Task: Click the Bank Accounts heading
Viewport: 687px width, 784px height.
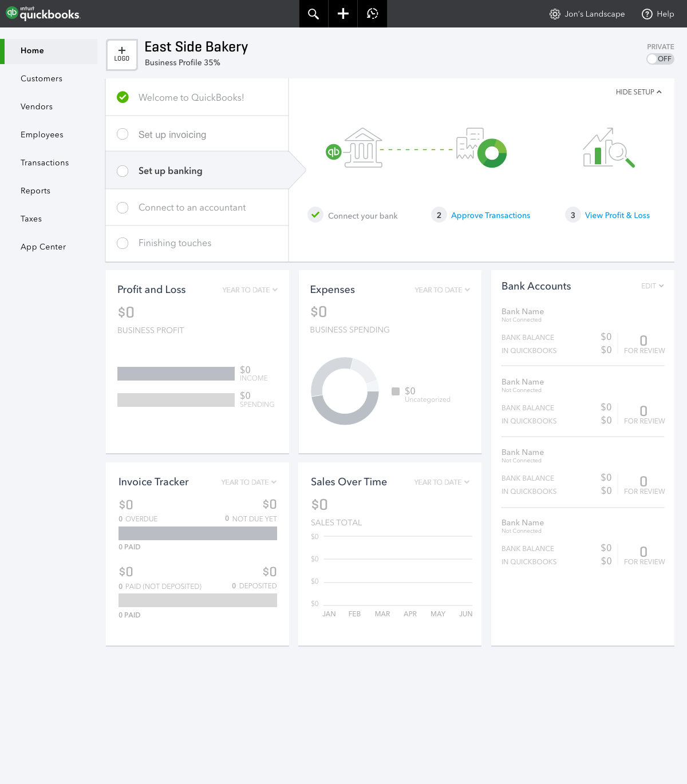Action: (x=536, y=286)
